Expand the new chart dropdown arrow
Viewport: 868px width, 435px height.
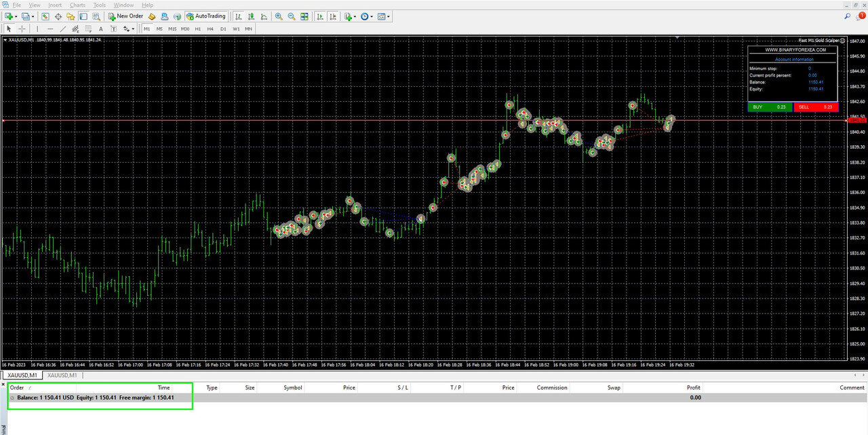16,16
